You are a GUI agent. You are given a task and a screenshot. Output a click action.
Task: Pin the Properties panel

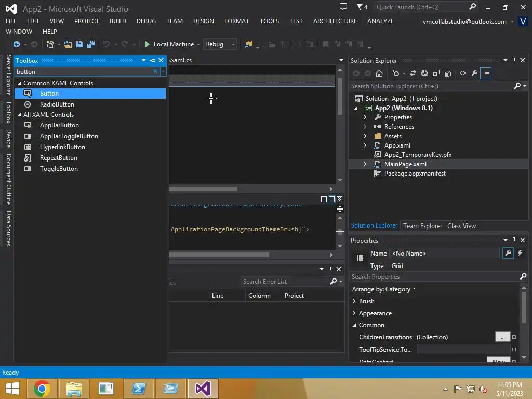[514, 240]
